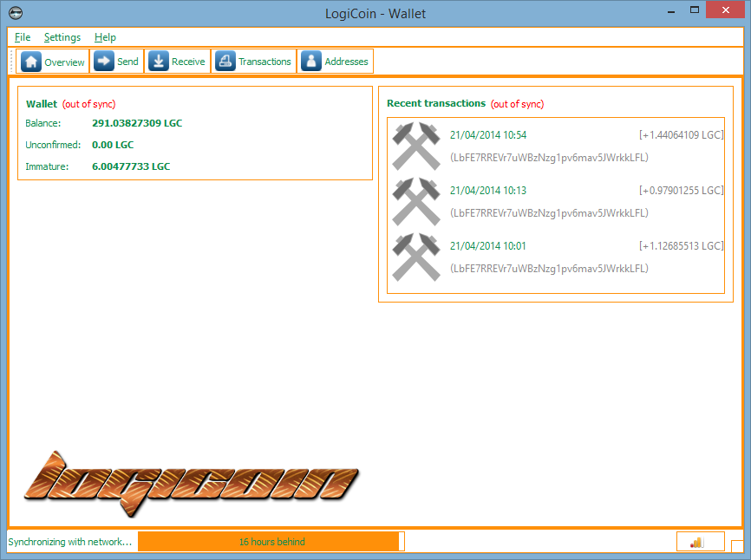Click the +1.44064109 LGC amount
751x560 pixels.
click(681, 135)
